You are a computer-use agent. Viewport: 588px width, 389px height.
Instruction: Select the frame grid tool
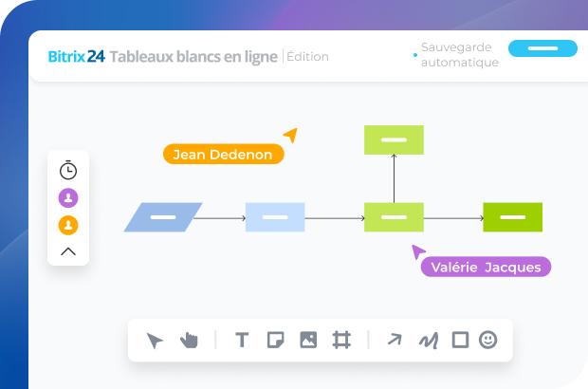[x=341, y=340]
